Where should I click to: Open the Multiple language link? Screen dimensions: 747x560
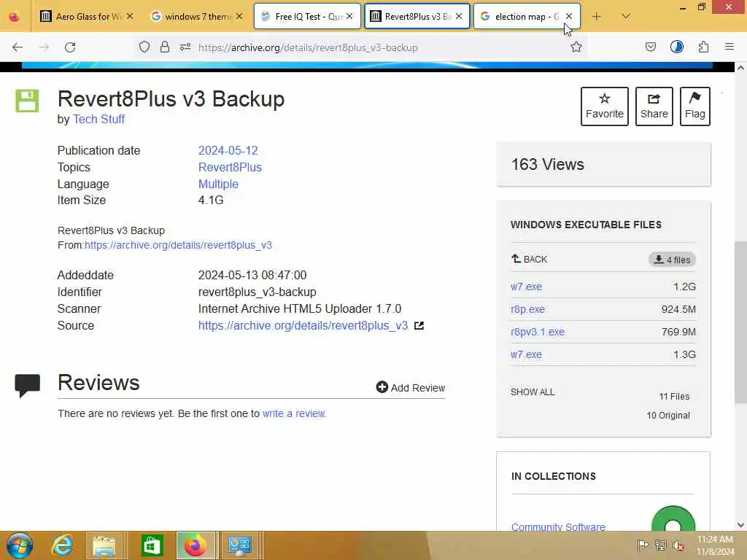(218, 184)
